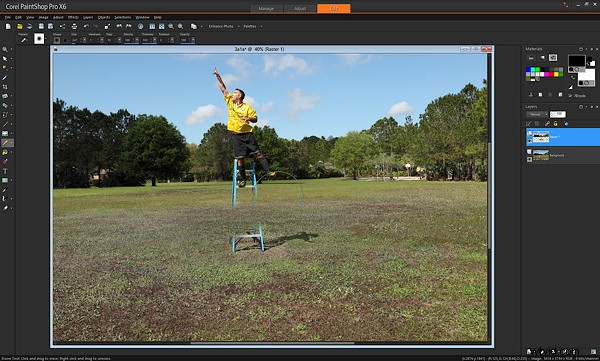Click the round info icon in toolbar
600x361 pixels.
coord(140,26)
